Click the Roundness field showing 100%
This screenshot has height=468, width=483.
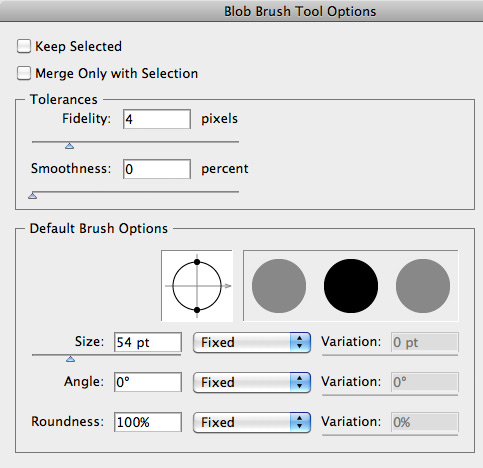[148, 422]
